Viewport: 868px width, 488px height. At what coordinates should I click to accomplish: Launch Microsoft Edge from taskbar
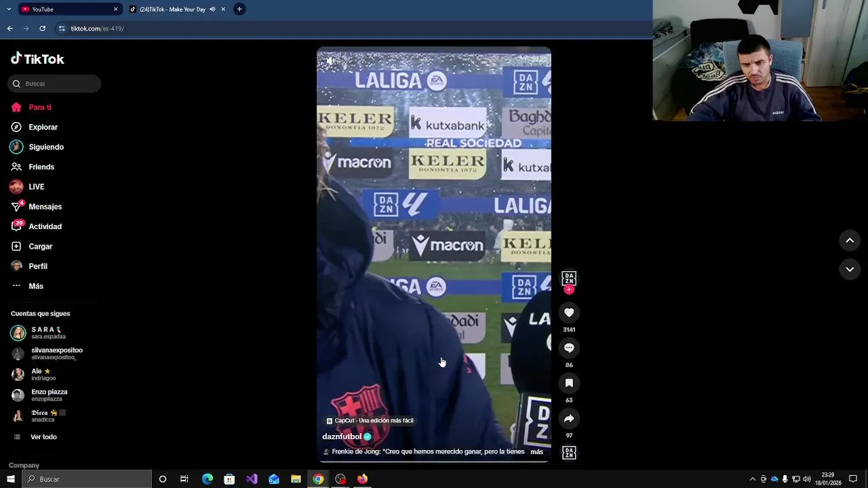[207, 479]
